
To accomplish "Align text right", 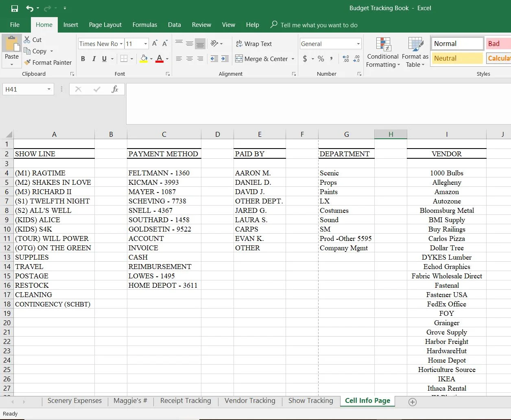I will 200,59.
